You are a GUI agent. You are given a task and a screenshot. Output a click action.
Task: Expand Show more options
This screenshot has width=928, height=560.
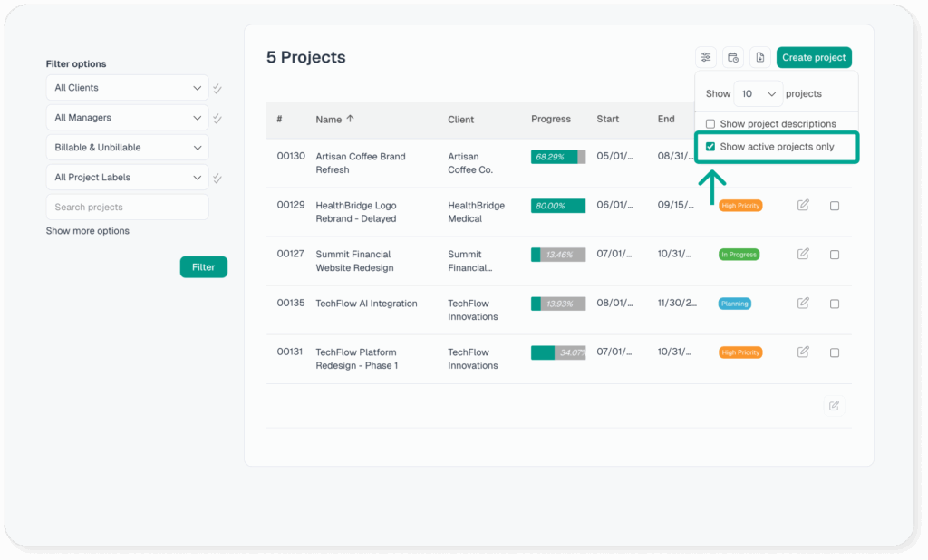(x=88, y=231)
